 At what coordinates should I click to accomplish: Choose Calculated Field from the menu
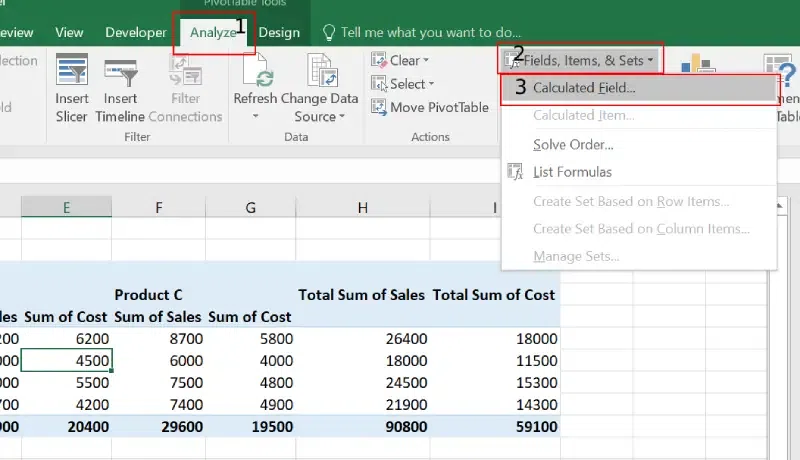[584, 88]
